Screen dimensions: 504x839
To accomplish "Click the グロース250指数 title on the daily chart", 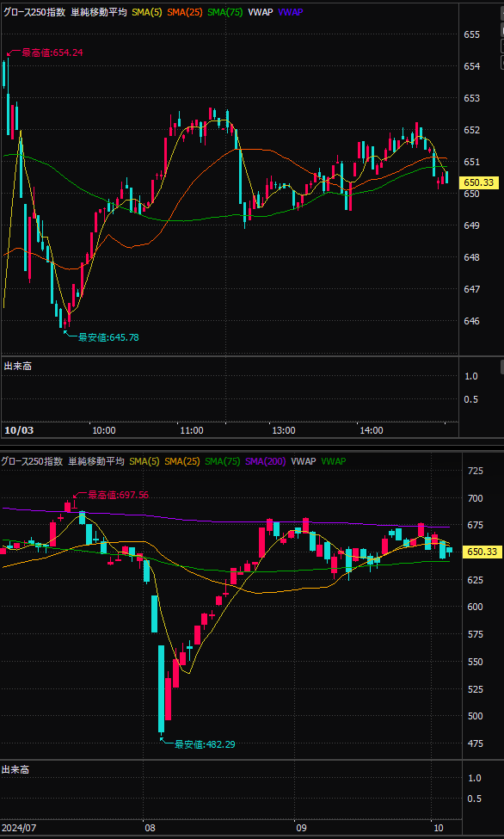I will coord(32,461).
